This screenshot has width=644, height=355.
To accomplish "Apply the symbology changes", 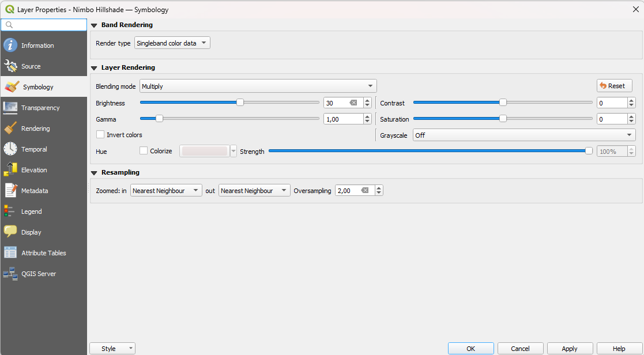I will tap(569, 348).
